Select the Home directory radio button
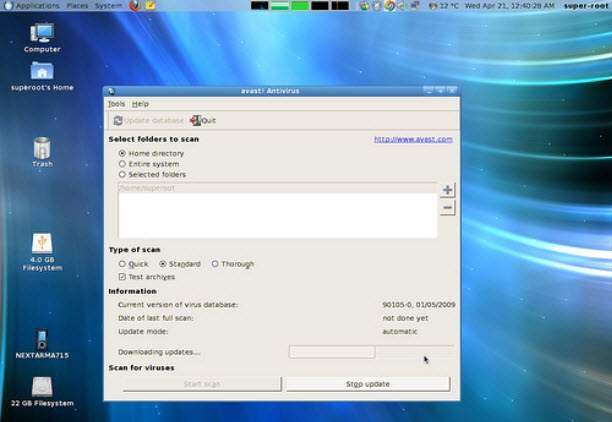This screenshot has height=422, width=612. pyautogui.click(x=122, y=153)
